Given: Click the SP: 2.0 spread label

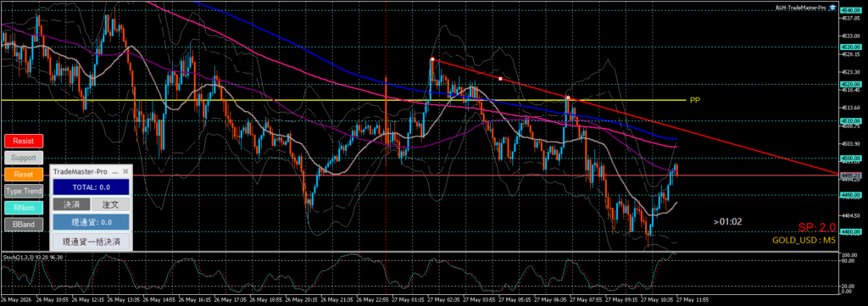Looking at the screenshot, I should [817, 227].
